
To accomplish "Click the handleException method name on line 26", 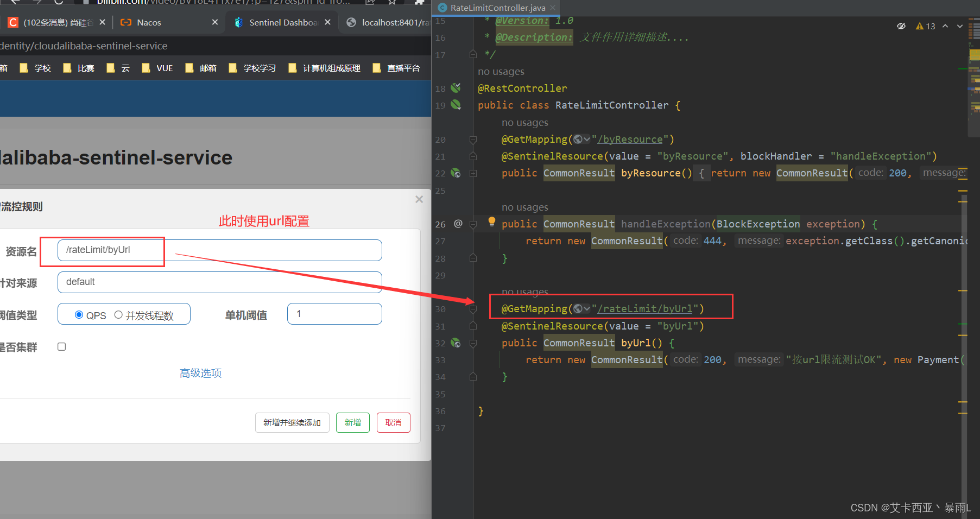I will click(666, 224).
